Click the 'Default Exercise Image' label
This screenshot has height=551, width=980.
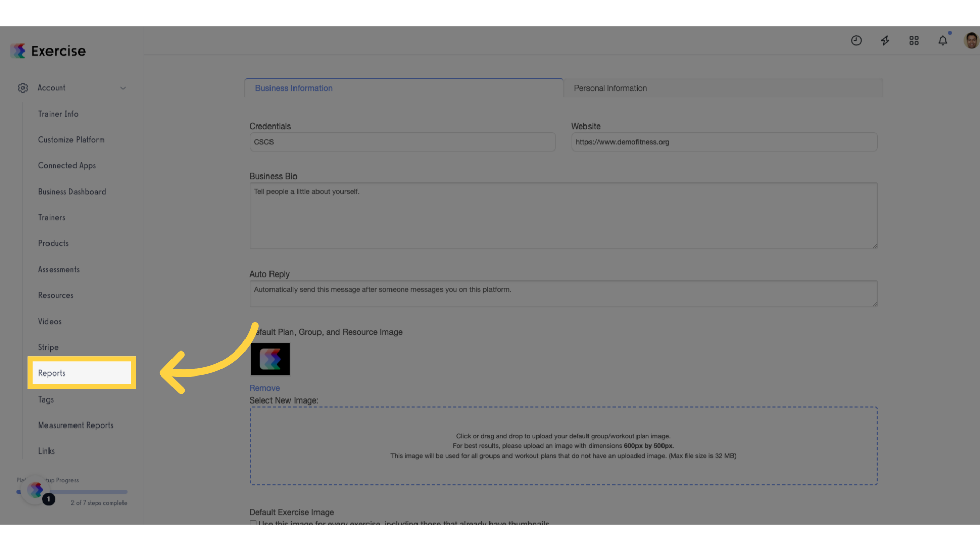pyautogui.click(x=291, y=512)
